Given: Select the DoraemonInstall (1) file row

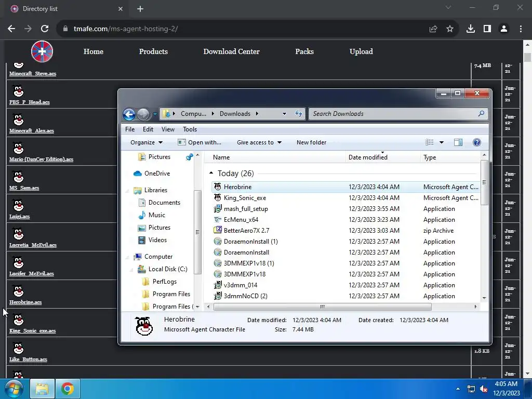Looking at the screenshot, I should tap(345, 241).
